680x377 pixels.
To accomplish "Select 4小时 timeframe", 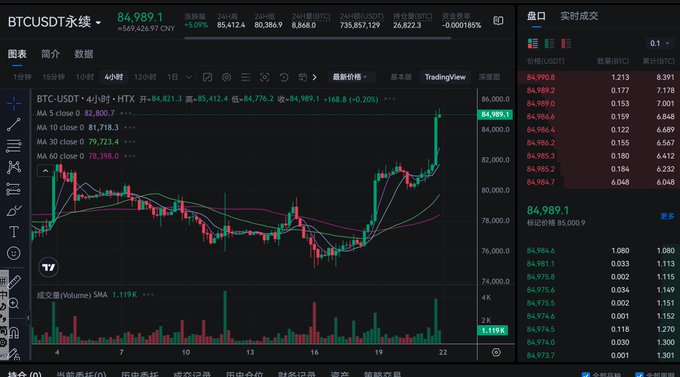I will point(114,77).
